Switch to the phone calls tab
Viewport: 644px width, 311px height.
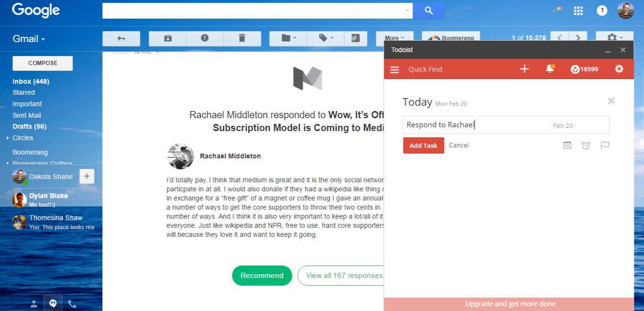[x=72, y=303]
